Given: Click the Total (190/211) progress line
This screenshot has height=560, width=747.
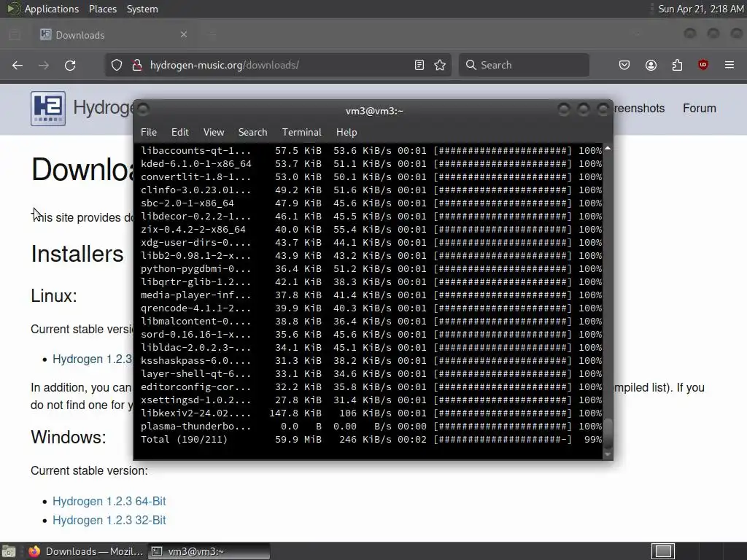Looking at the screenshot, I should pyautogui.click(x=371, y=440).
